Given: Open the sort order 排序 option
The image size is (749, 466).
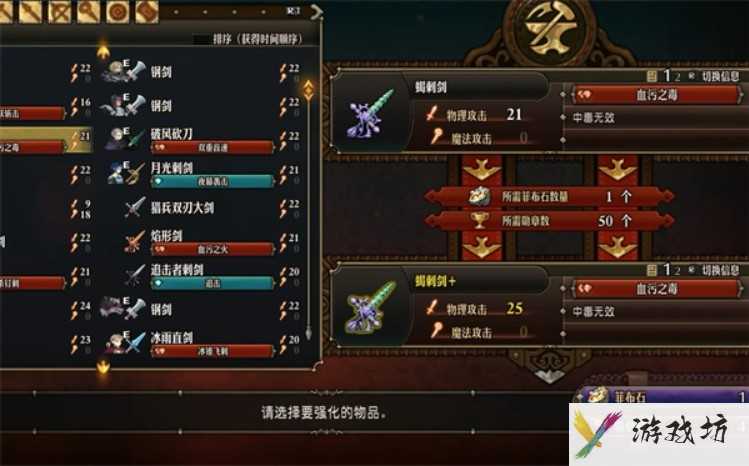Looking at the screenshot, I should [257, 39].
